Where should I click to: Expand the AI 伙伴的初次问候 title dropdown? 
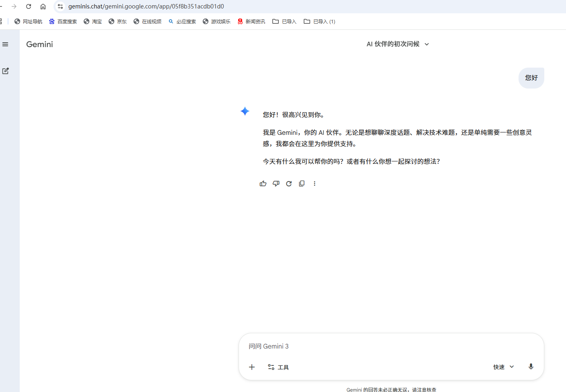click(x=397, y=44)
